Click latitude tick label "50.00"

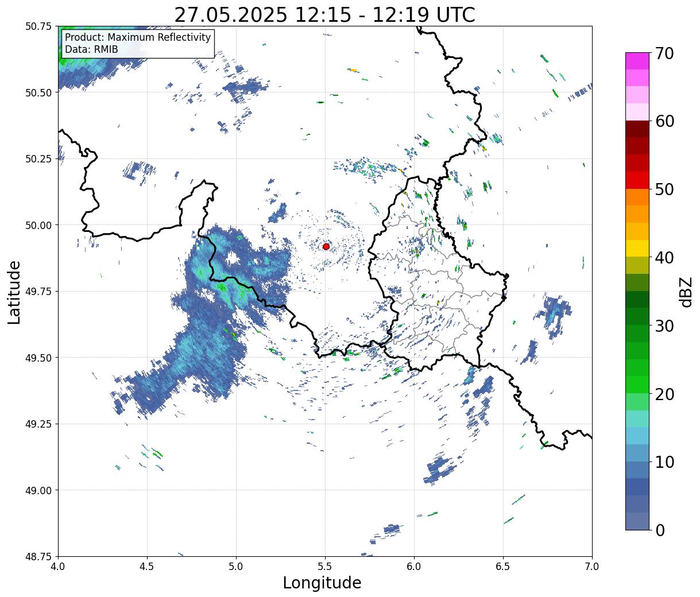pos(38,225)
